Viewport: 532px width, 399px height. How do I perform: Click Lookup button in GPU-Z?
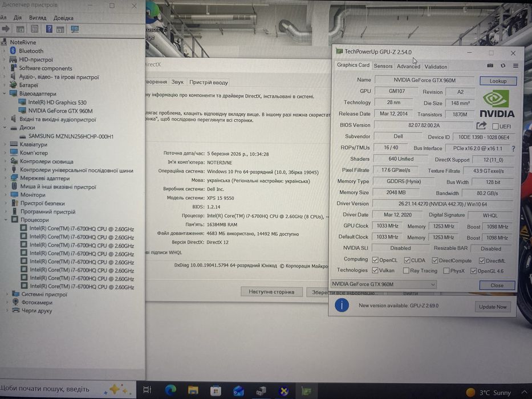pyautogui.click(x=498, y=81)
